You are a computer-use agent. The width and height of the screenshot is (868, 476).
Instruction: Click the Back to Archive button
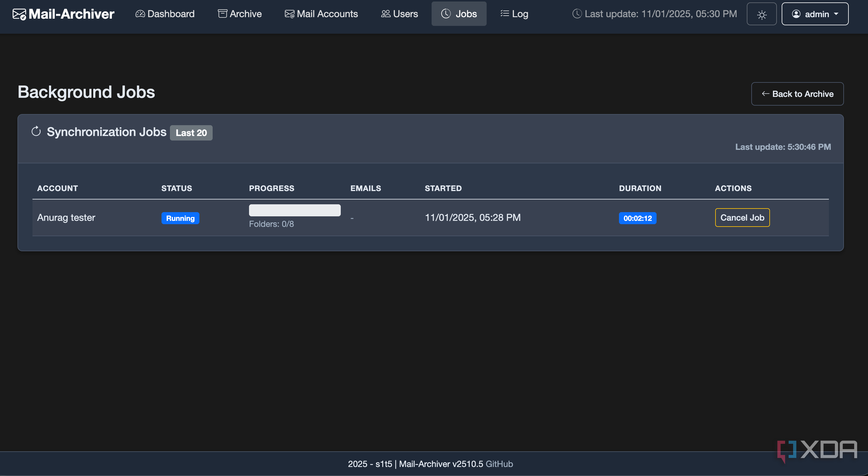pyautogui.click(x=797, y=94)
